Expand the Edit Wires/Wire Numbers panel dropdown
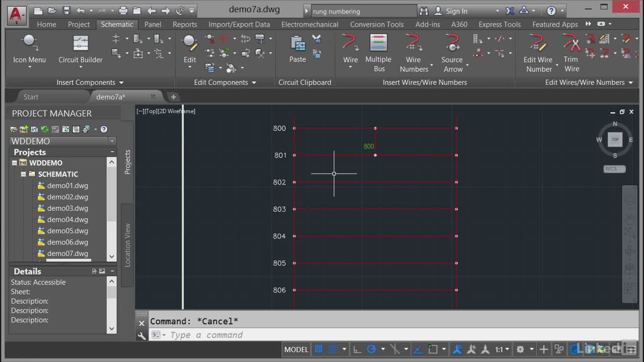 [630, 82]
